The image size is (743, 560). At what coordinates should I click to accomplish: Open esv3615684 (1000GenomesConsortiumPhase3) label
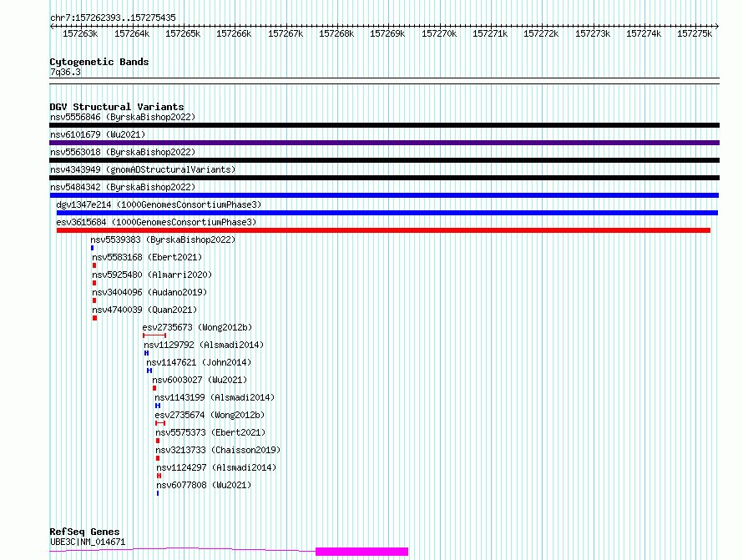click(156, 222)
